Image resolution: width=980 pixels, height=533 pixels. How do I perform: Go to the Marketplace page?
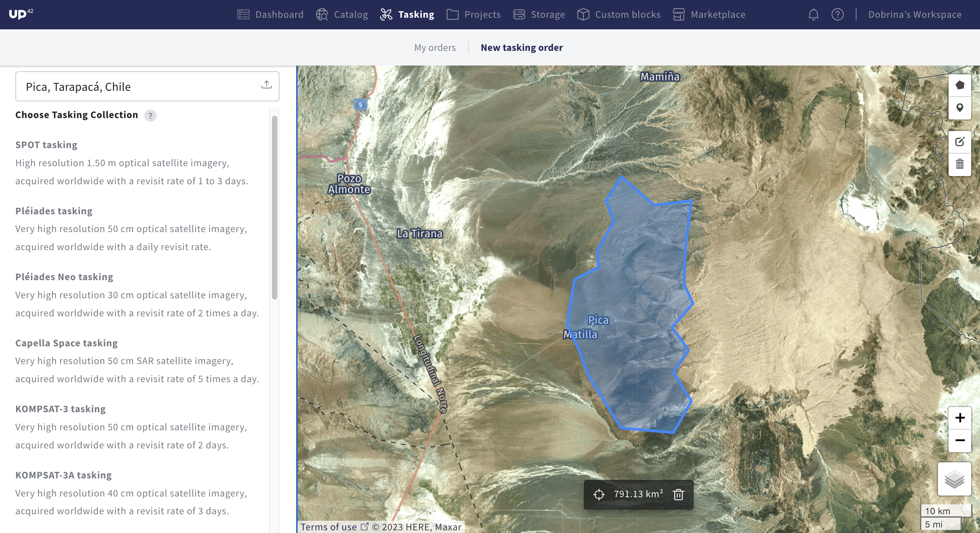pyautogui.click(x=709, y=14)
